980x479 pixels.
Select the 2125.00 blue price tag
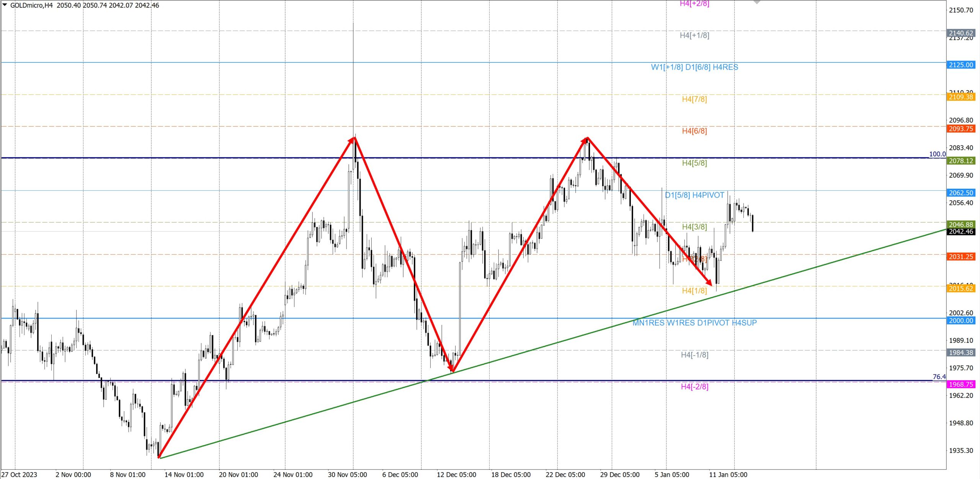click(x=961, y=65)
